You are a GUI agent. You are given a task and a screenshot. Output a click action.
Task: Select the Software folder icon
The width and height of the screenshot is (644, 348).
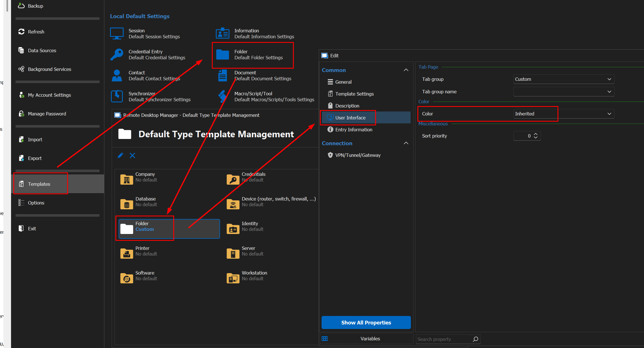coord(127,278)
